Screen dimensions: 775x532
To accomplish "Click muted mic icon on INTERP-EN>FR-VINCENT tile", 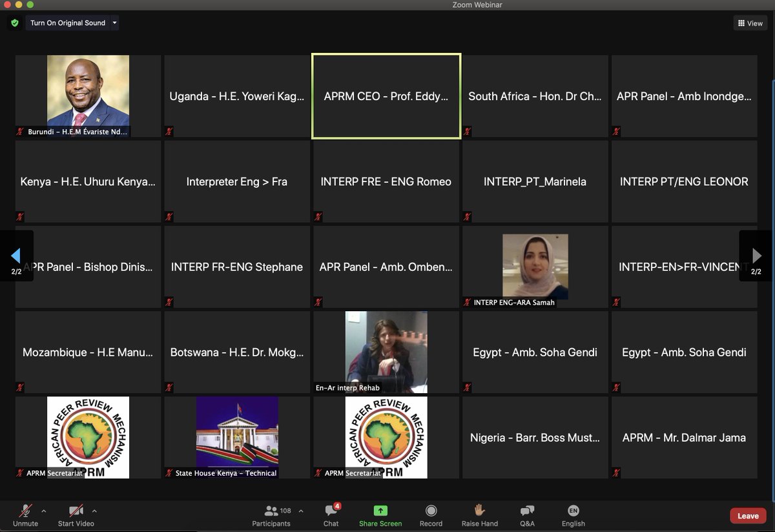I will pos(617,302).
